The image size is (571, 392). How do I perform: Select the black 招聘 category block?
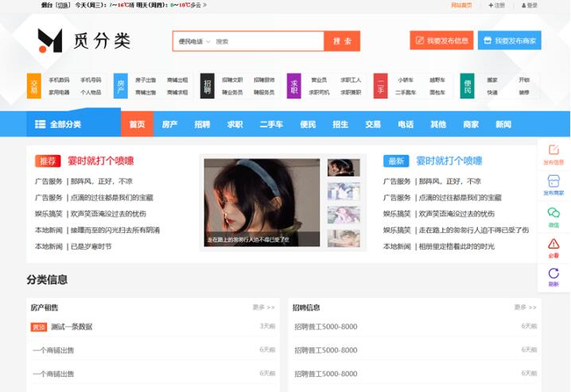click(x=208, y=86)
